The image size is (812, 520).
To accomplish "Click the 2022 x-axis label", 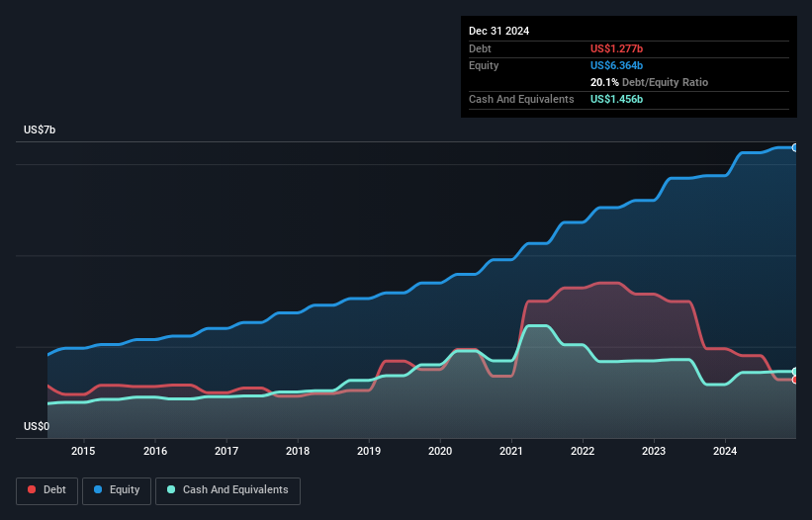I will [583, 451].
